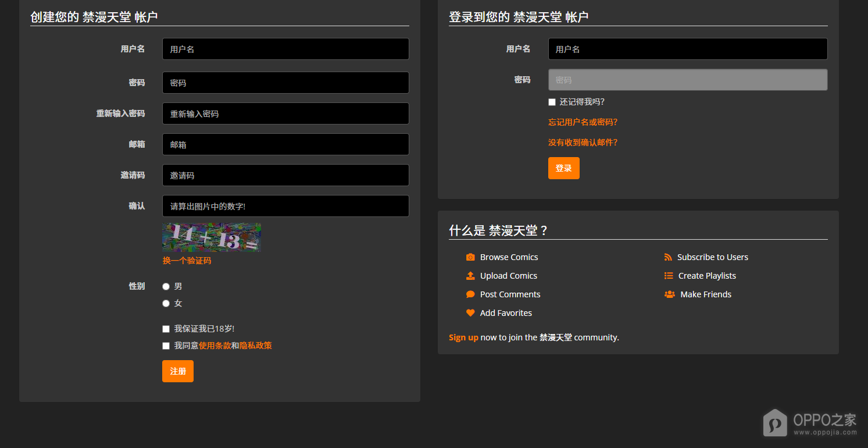Image resolution: width=868 pixels, height=448 pixels.
Task: Click the Subscribe to Users text
Action: pyautogui.click(x=713, y=257)
